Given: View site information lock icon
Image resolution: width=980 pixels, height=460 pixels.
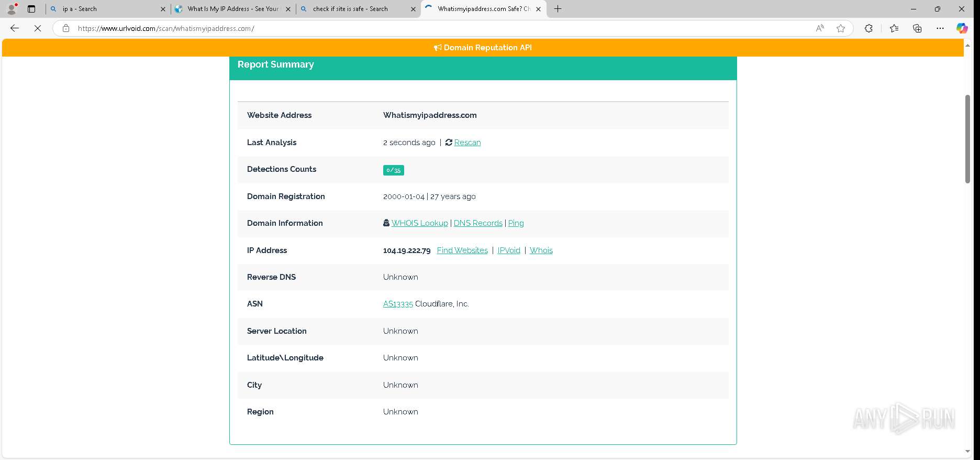Looking at the screenshot, I should [66, 28].
